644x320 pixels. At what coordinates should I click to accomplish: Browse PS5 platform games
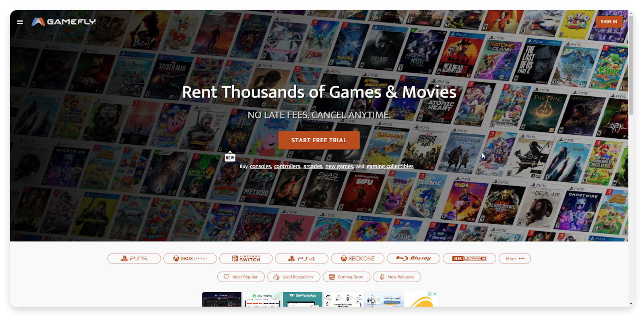[x=134, y=258]
